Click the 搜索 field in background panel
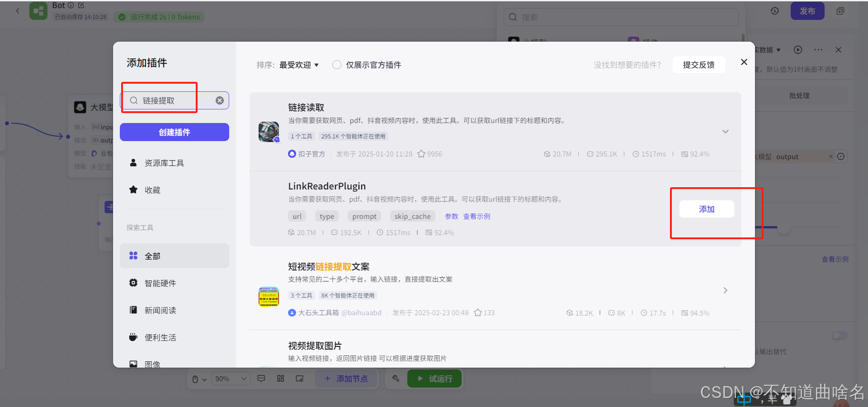This screenshot has width=868, height=407. coord(621,17)
